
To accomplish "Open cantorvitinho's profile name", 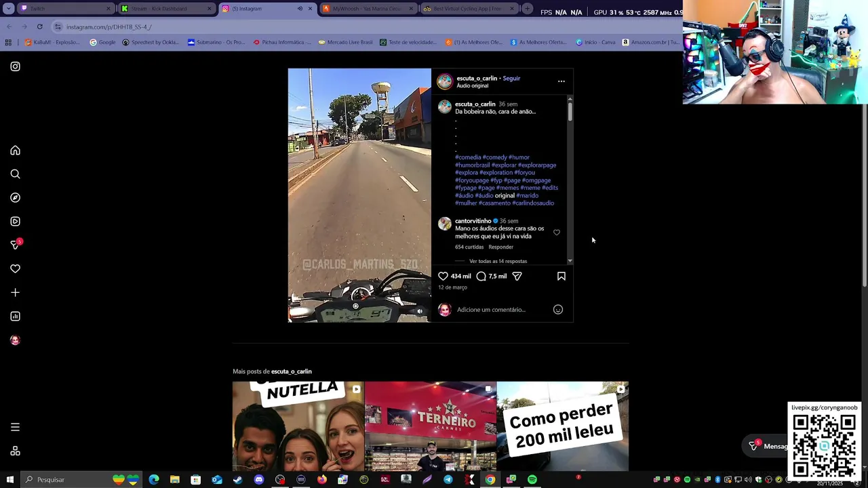I will [473, 221].
